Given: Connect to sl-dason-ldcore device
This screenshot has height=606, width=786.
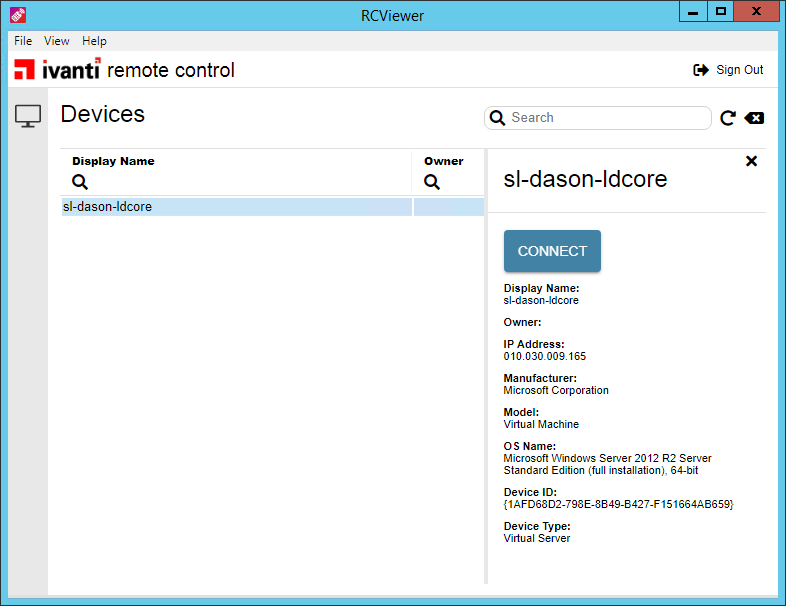Looking at the screenshot, I should pyautogui.click(x=552, y=251).
